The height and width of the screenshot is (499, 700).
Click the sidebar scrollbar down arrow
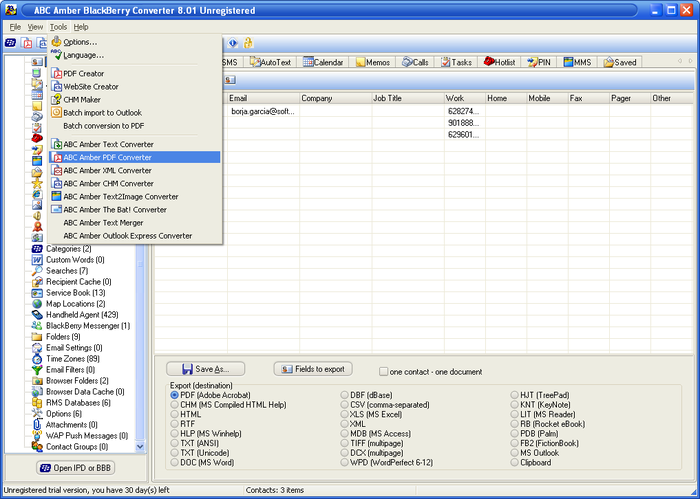140,446
